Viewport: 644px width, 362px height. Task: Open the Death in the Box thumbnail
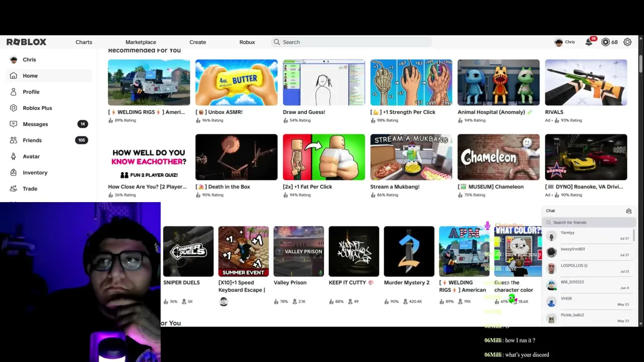click(236, 157)
